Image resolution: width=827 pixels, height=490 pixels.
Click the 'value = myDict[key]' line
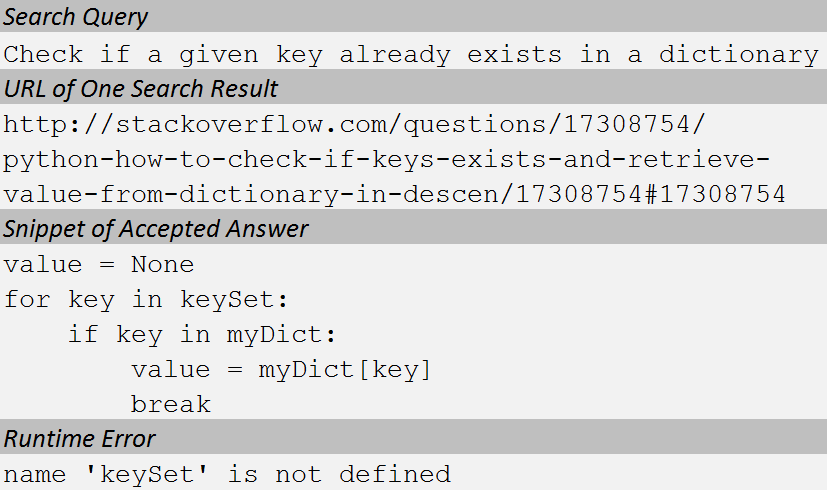(281, 369)
